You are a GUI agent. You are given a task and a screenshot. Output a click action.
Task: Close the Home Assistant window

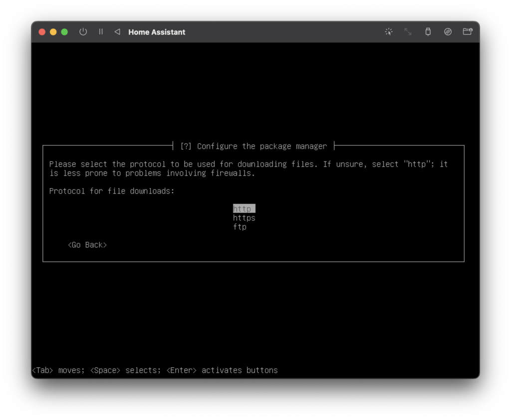point(42,32)
